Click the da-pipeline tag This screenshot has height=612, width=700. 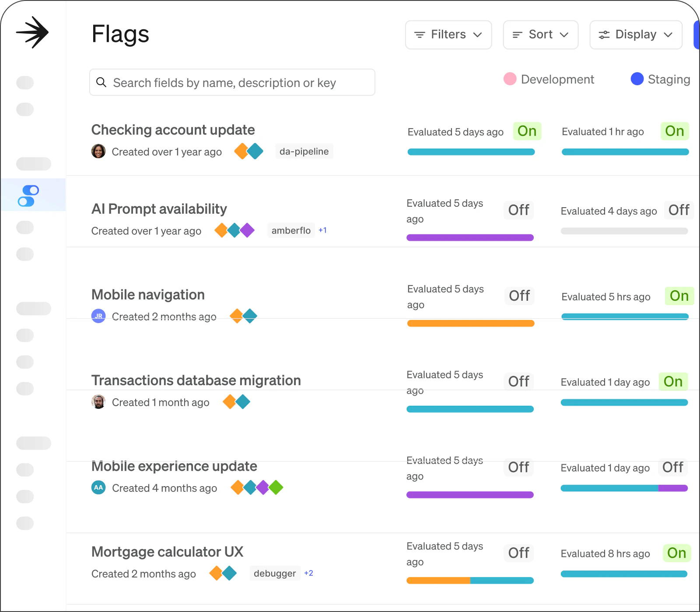[x=304, y=151]
